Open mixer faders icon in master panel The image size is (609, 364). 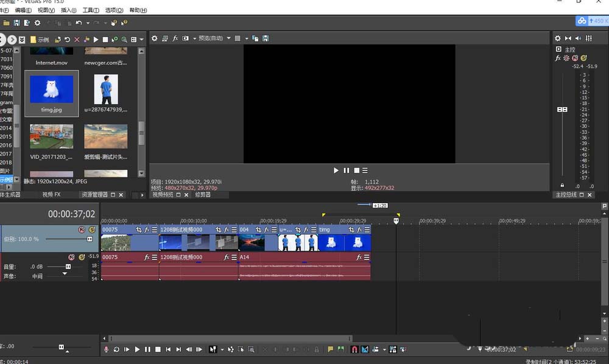pyautogui.click(x=589, y=38)
